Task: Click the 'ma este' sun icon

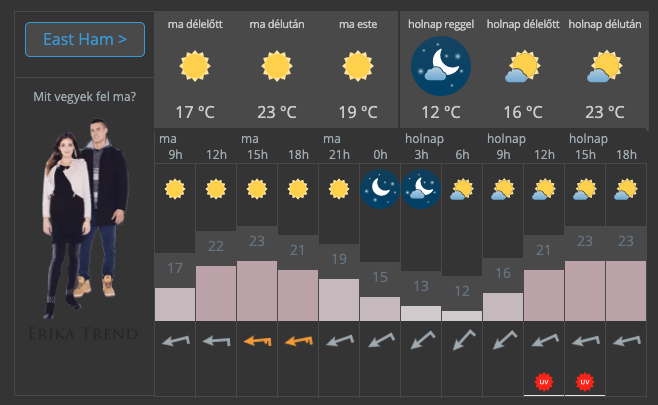Action: (x=358, y=67)
